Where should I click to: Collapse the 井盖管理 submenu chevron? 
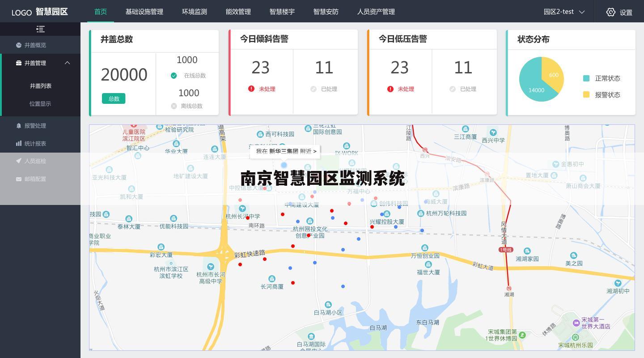point(68,63)
